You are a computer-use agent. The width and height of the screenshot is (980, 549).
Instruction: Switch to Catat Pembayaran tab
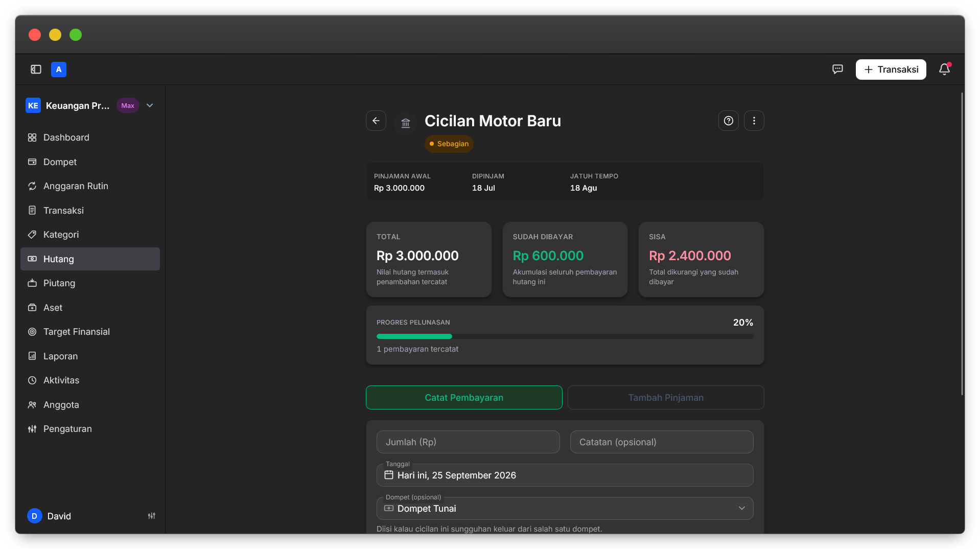click(464, 398)
